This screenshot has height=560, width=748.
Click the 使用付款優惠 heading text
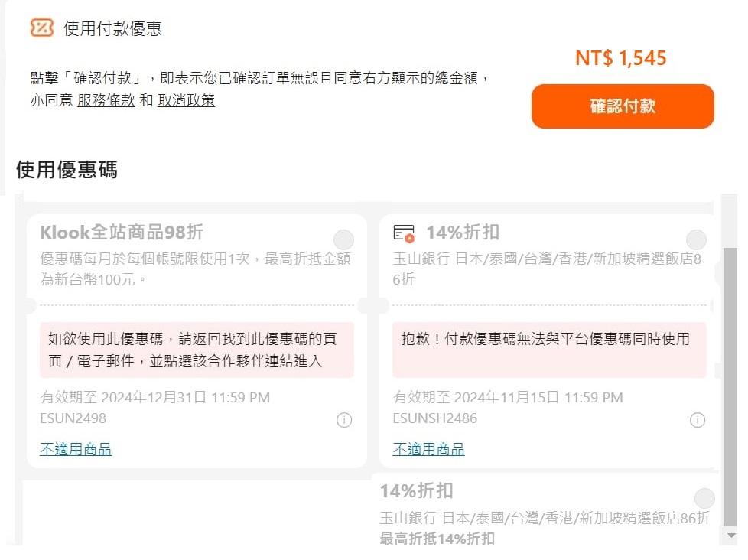(112, 28)
